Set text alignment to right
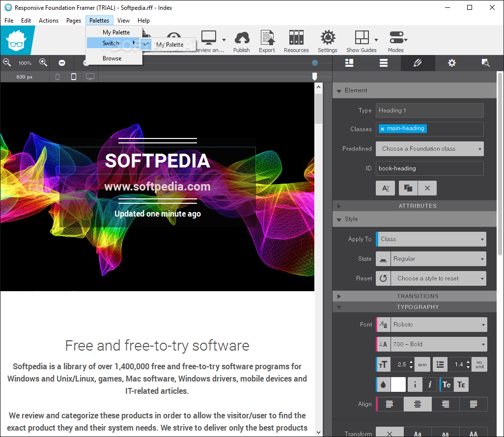The height and width of the screenshot is (437, 504). (x=446, y=404)
